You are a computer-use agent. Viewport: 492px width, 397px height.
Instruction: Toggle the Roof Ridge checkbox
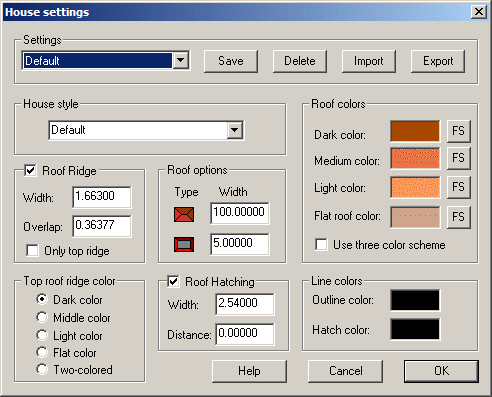[x=30, y=171]
